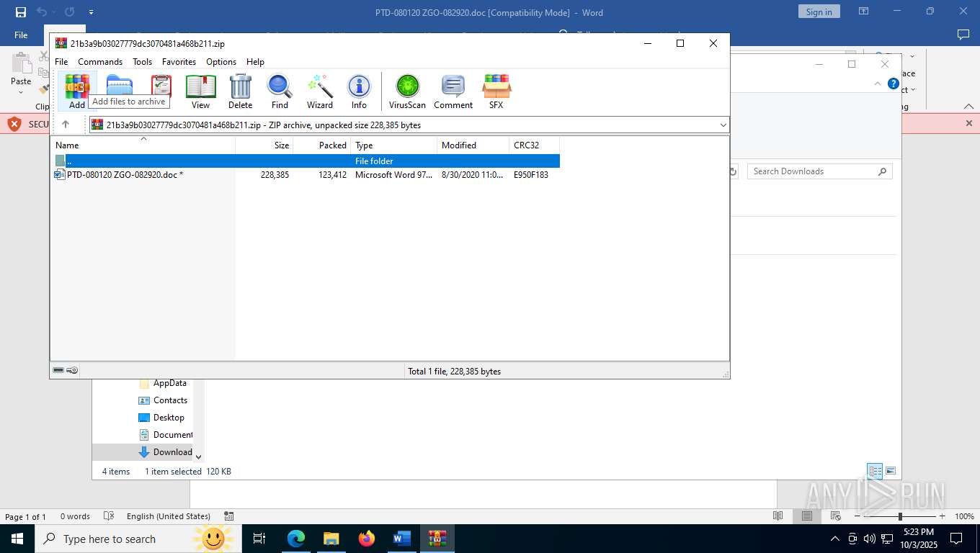
Task: Select Documents in Explorer tree
Action: click(x=165, y=435)
